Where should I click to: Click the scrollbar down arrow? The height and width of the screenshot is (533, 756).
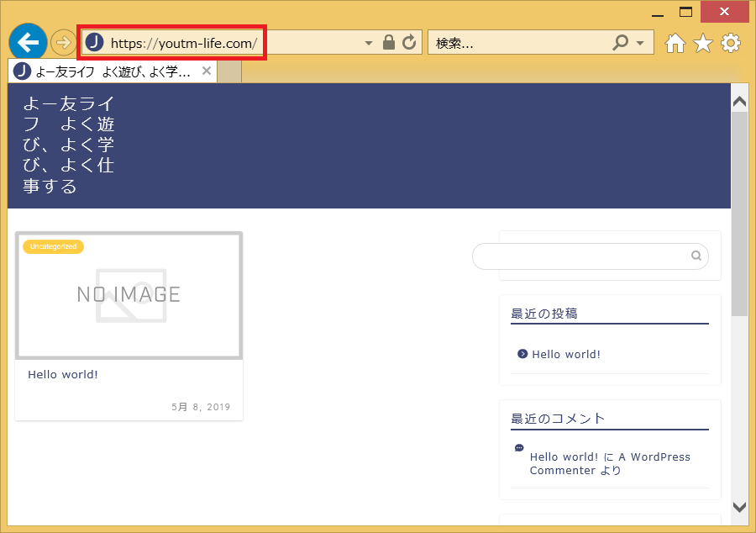[739, 507]
